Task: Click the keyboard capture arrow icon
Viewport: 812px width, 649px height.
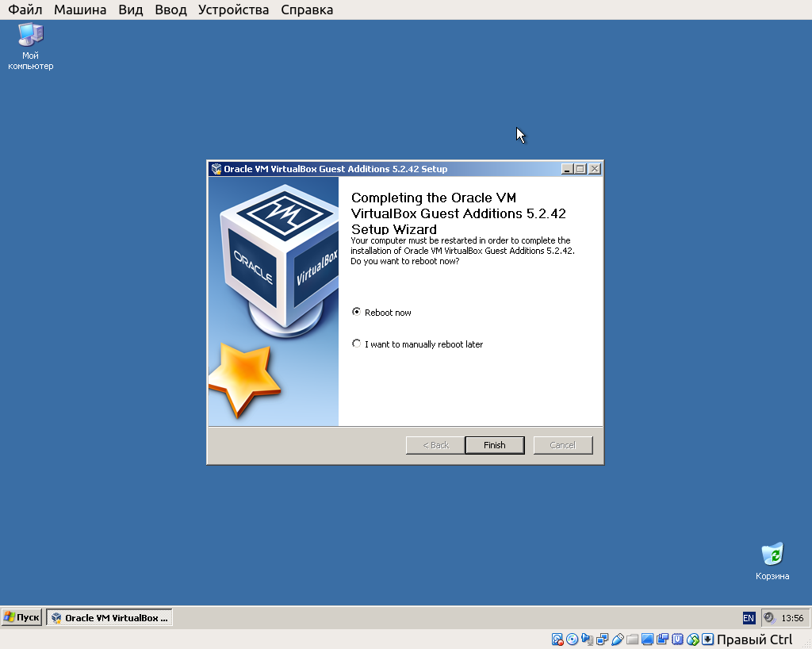Action: 707,639
